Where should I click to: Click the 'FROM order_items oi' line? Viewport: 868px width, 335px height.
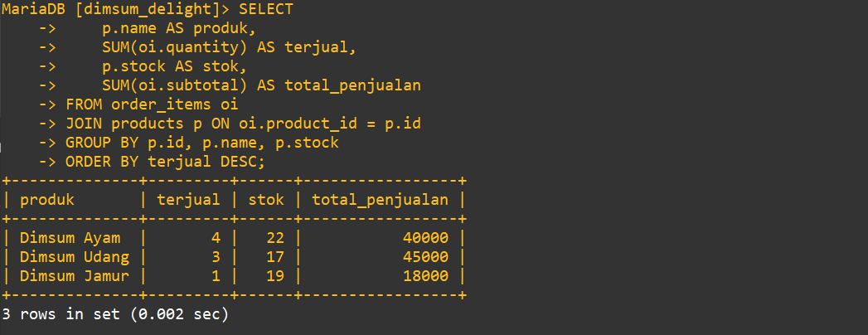(152, 104)
